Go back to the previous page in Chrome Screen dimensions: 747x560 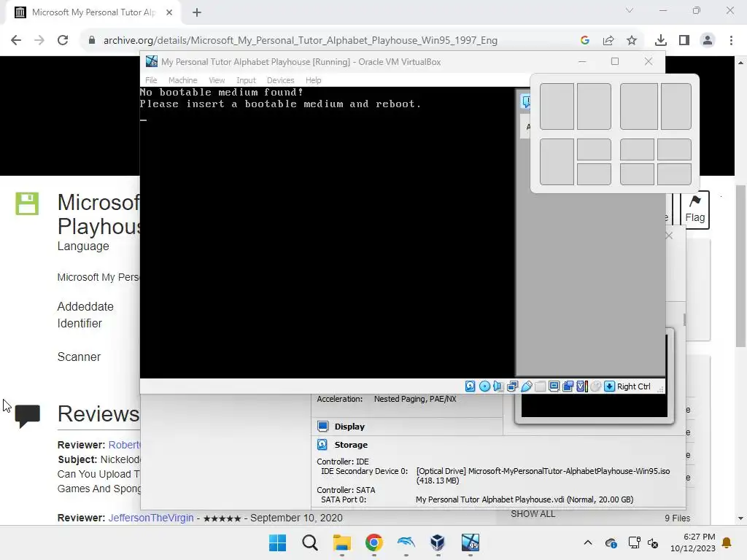pyautogui.click(x=16, y=41)
